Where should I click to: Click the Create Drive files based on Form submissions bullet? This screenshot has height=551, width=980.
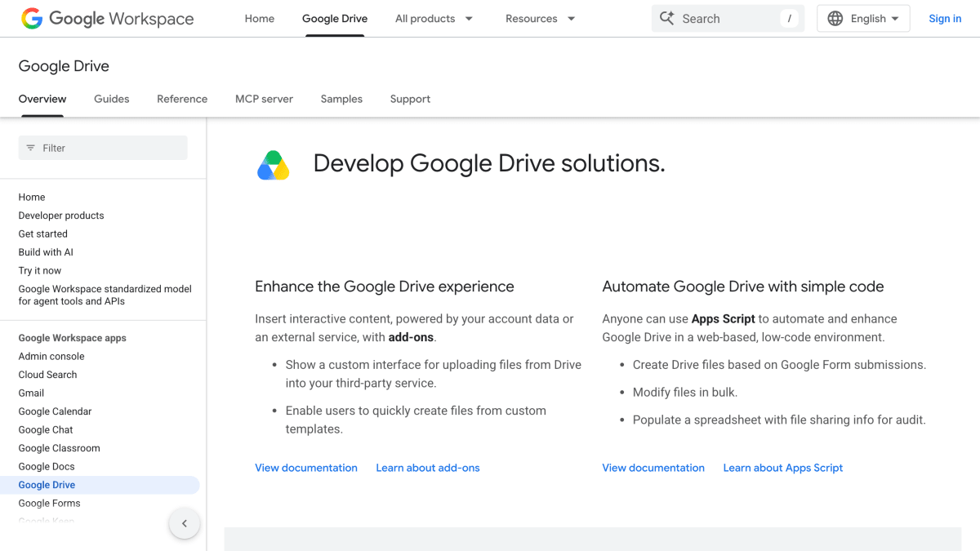coord(779,365)
